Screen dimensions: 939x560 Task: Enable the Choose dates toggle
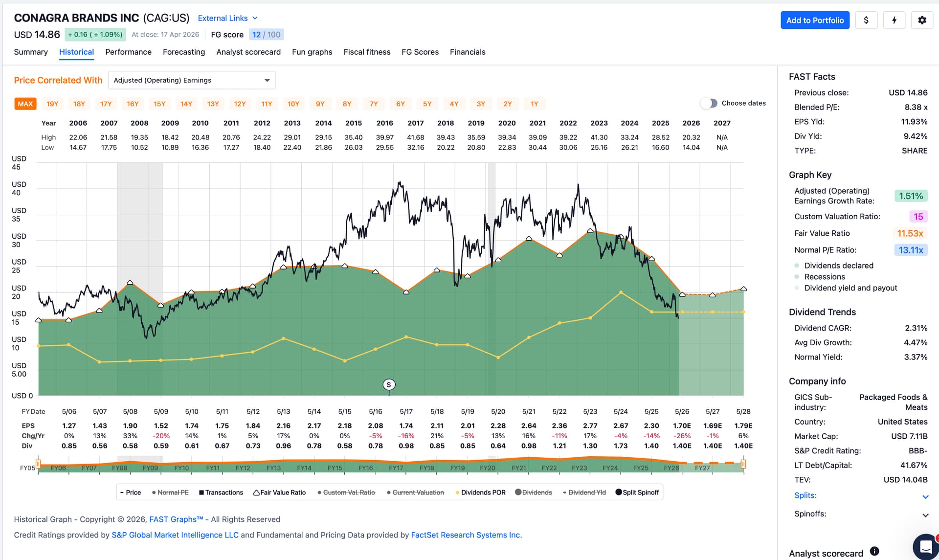(709, 103)
